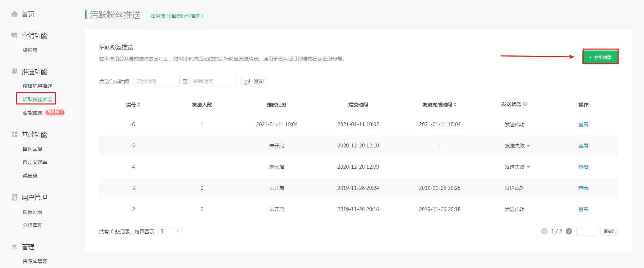Open 渠道码 menu item
The width and height of the screenshot is (644, 268).
(x=30, y=176)
